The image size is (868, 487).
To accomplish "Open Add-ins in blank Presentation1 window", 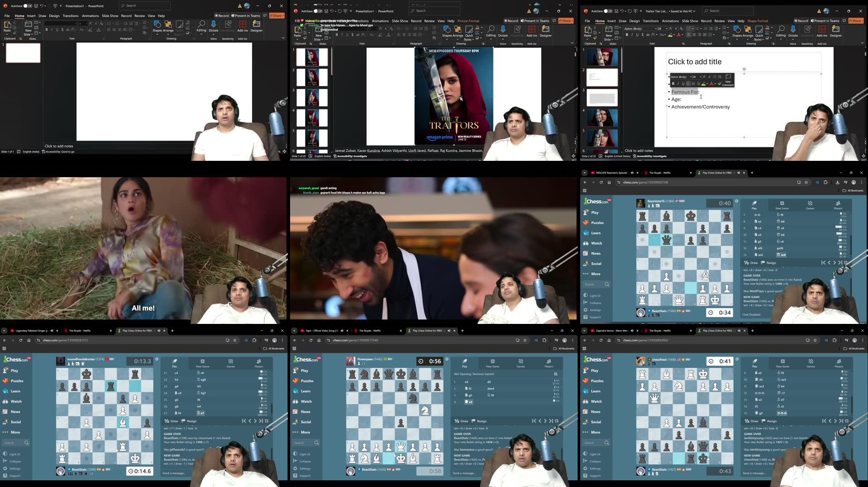I will [242, 26].
